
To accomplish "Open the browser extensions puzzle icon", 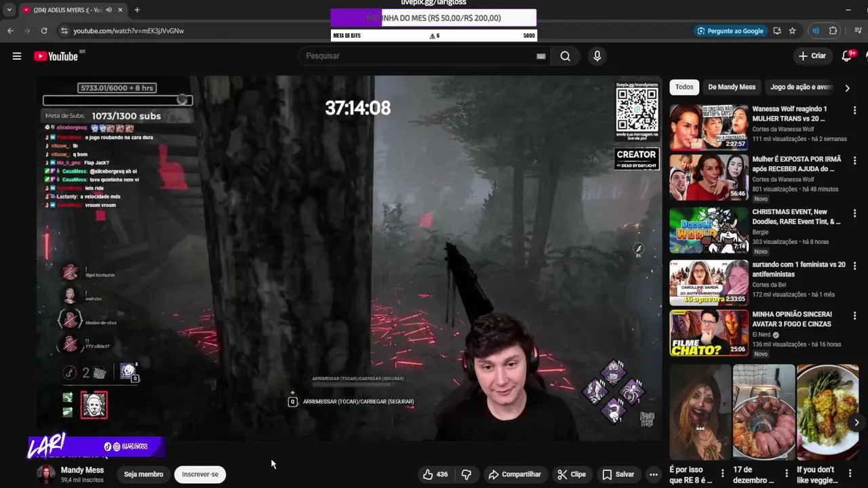I will pyautogui.click(x=833, y=30).
